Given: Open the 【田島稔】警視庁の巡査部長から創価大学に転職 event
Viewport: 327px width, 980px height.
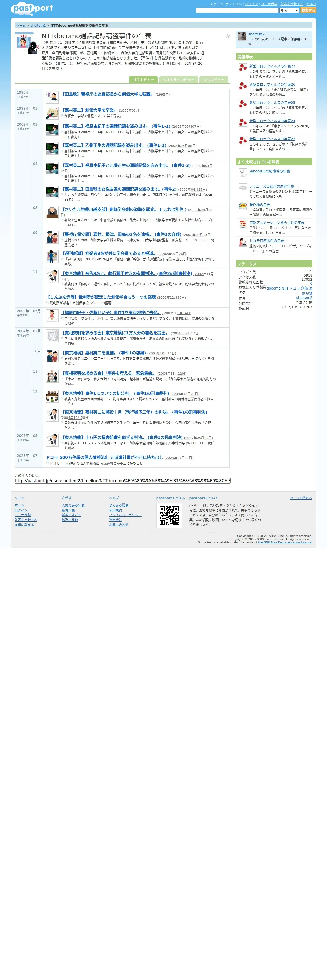Looking at the screenshot, I should click(x=107, y=94).
